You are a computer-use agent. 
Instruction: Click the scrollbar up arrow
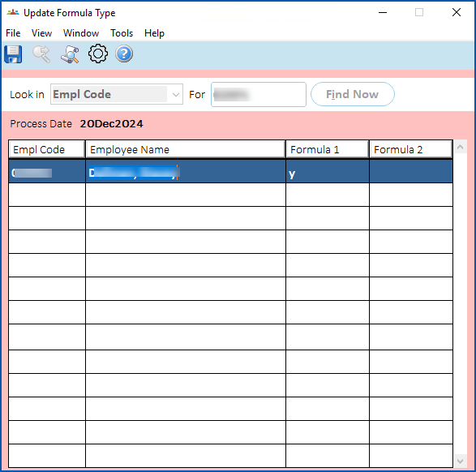pyautogui.click(x=461, y=148)
